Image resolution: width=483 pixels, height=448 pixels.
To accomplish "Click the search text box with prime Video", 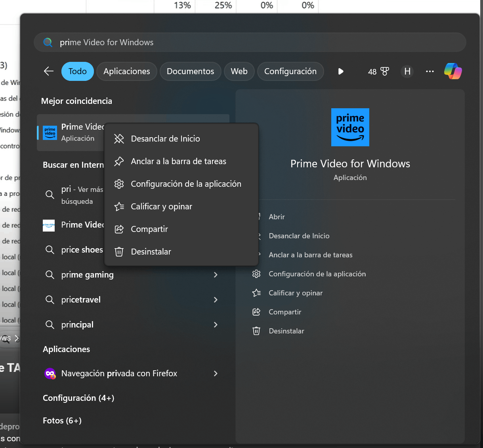I will pyautogui.click(x=250, y=42).
